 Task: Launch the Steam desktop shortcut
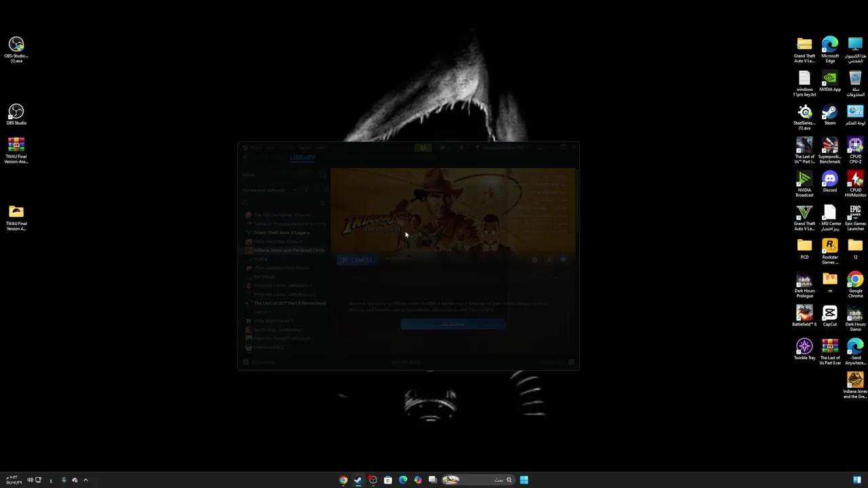pos(830,115)
